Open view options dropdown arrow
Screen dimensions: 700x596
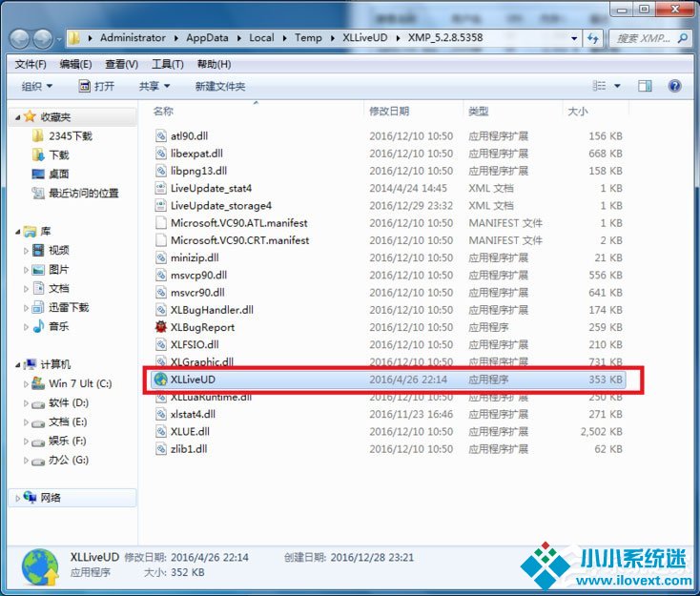pyautogui.click(x=617, y=86)
